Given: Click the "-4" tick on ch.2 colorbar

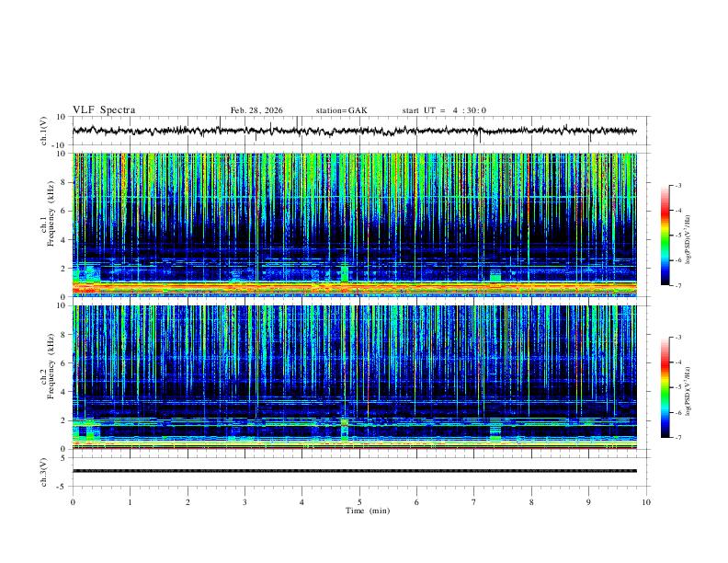Looking at the screenshot, I should coord(678,362).
